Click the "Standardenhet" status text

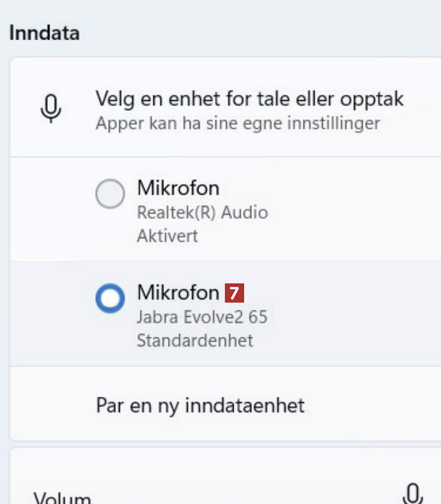point(195,340)
